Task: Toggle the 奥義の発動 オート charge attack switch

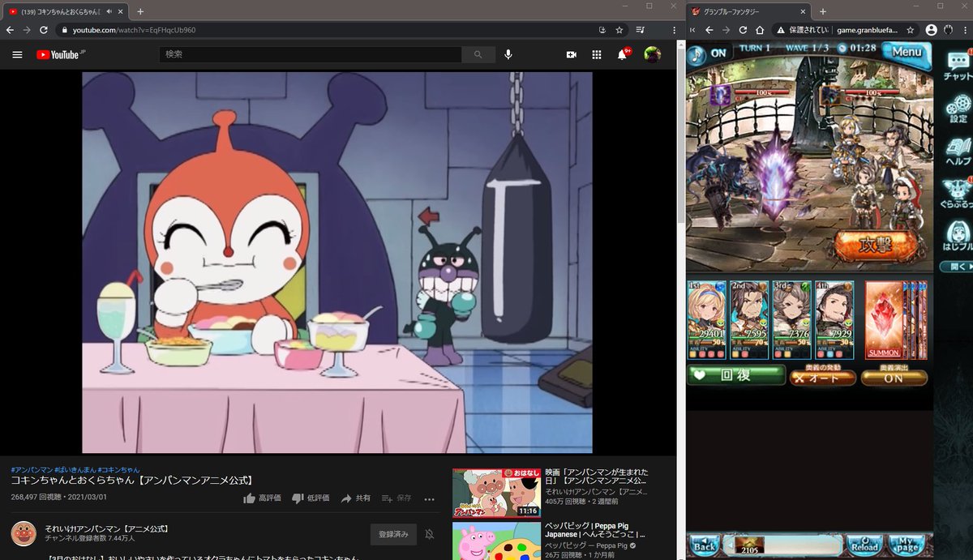Action: (x=822, y=377)
